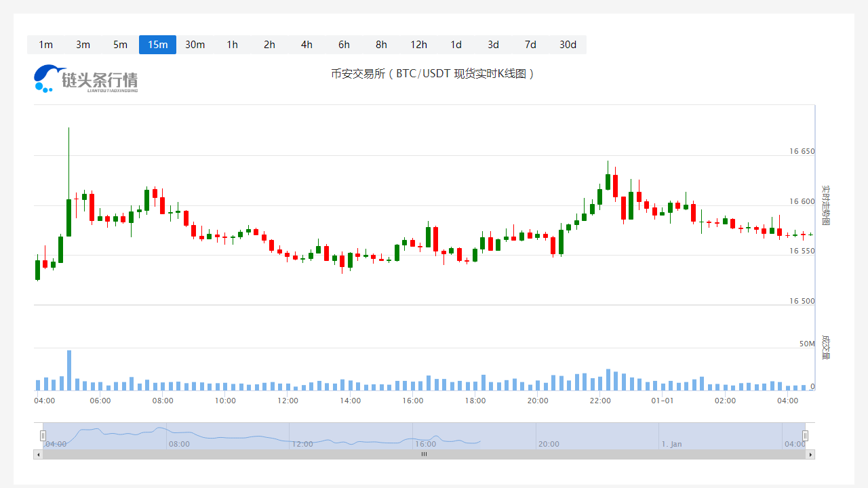Select the active 15m timeframe tab

pos(157,45)
